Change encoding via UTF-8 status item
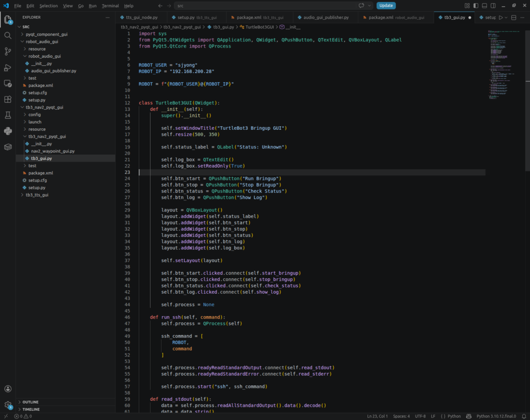This screenshot has height=420, width=530. (420, 416)
